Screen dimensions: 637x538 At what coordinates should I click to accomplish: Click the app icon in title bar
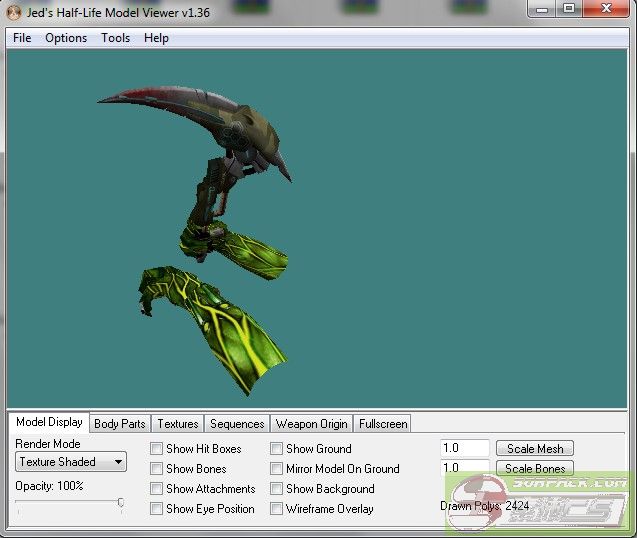click(13, 10)
